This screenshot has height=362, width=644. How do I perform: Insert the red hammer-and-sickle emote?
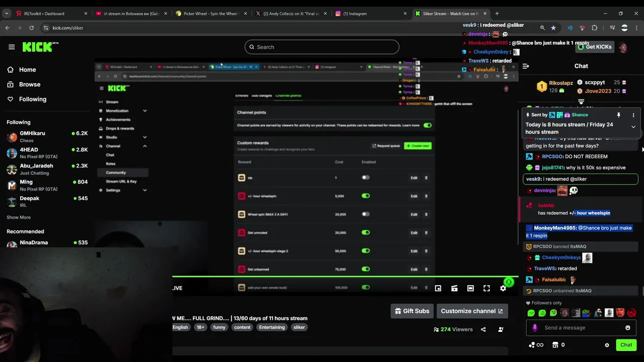[631, 313]
